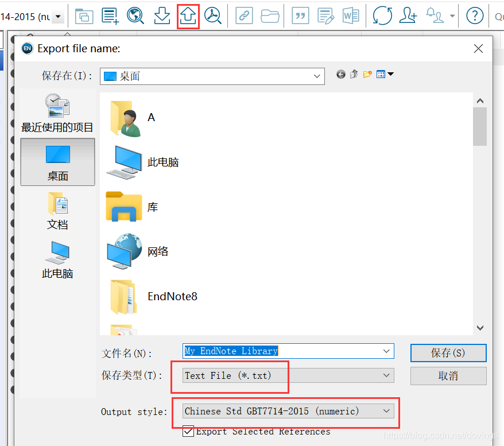The width and height of the screenshot is (504, 446).
Task: Select 文档 in the left places bar
Action: click(x=57, y=211)
